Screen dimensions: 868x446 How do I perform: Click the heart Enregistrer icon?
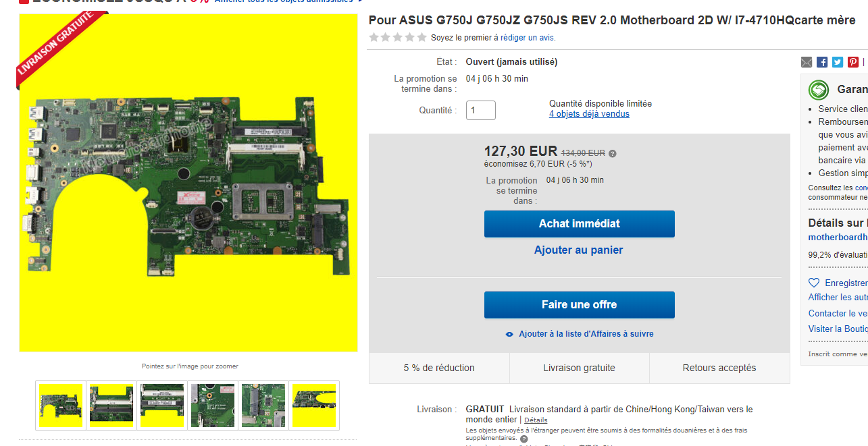pyautogui.click(x=814, y=283)
